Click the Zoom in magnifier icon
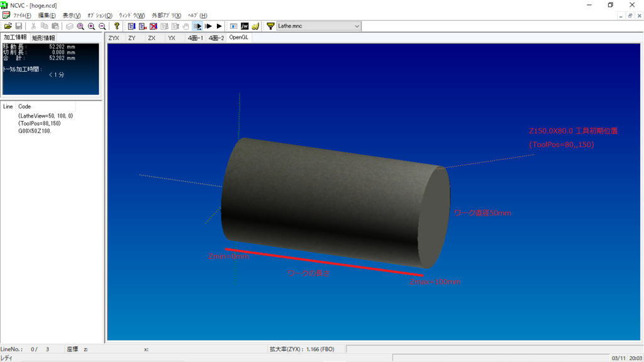The image size is (644, 362). pyautogui.click(x=91, y=26)
